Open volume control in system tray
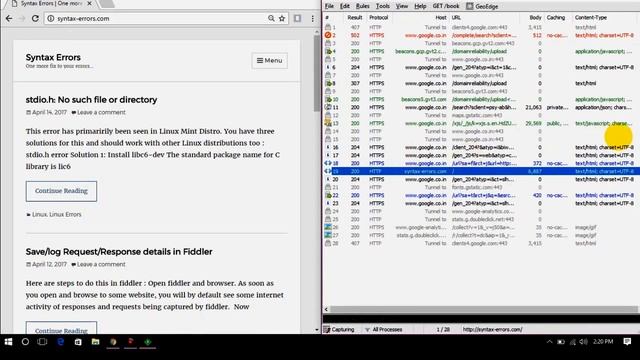Image resolution: width=640 pixels, height=360 pixels. [x=583, y=342]
